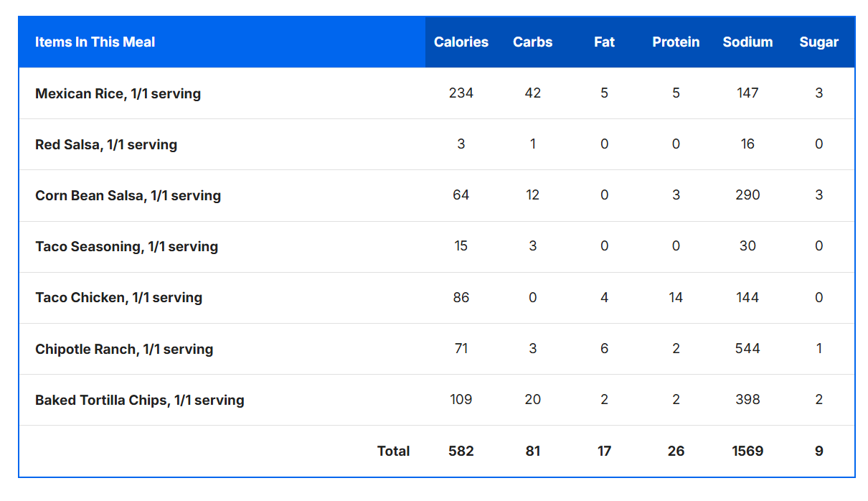Click the total calories value 582
The image size is (868, 501).
pos(461,451)
